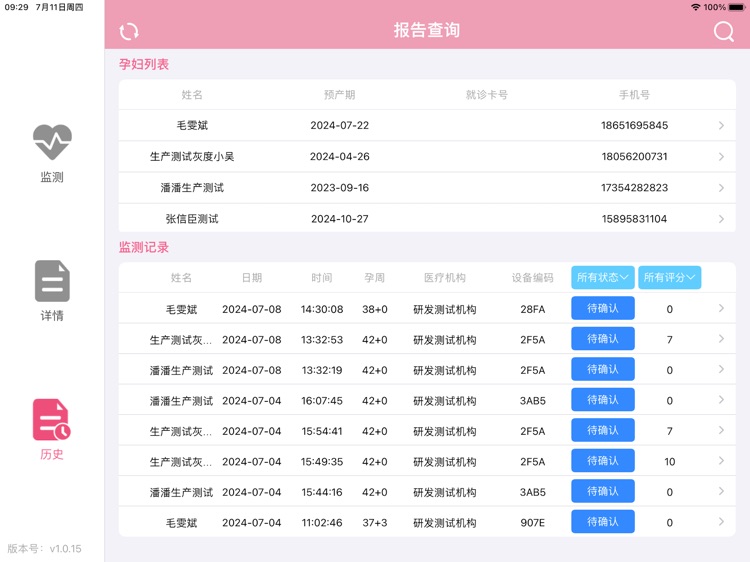Tap the 报告查询 page title
The height and width of the screenshot is (562, 750).
427,30
